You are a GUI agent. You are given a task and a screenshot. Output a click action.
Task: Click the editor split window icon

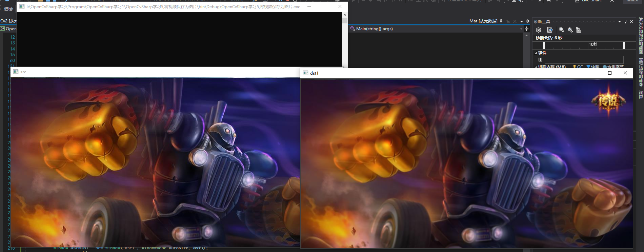coord(527,29)
